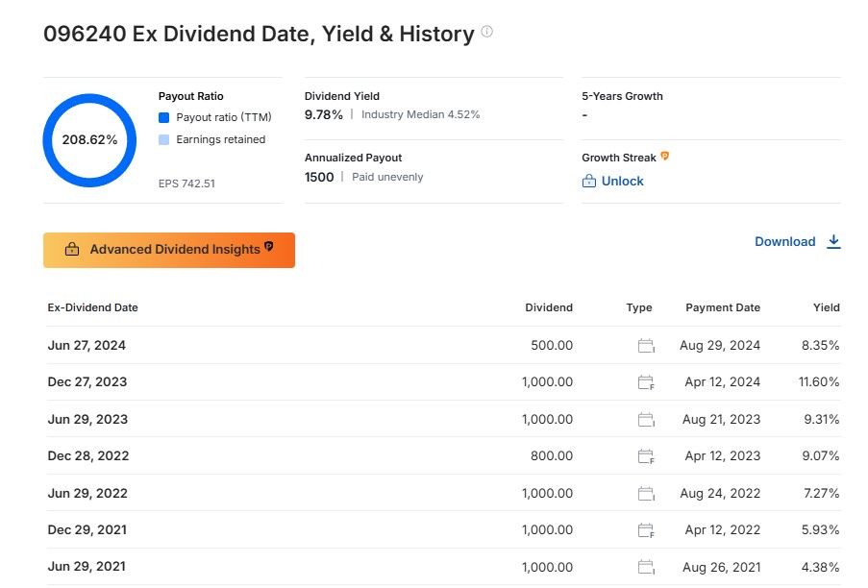Click the Apr 12, 2024 payment date
The height and width of the screenshot is (588, 868).
point(723,381)
